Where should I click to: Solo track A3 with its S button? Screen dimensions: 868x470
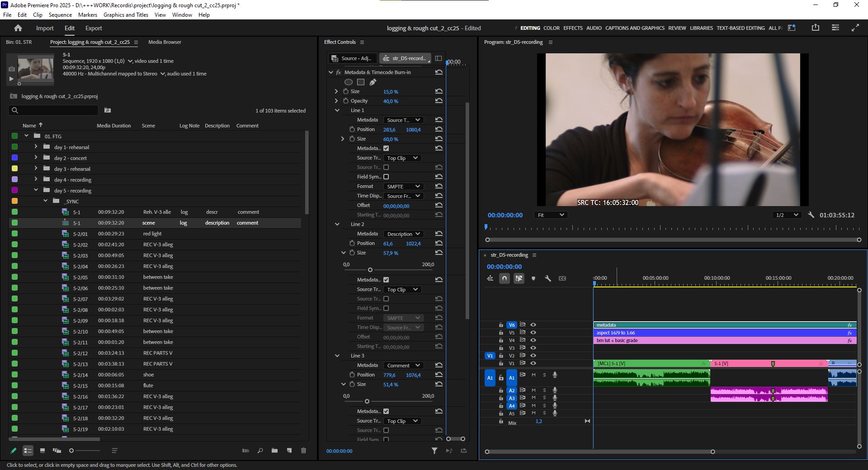(544, 398)
